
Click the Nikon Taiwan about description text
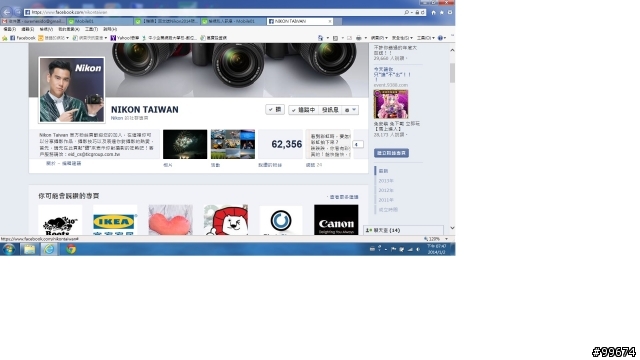97,144
